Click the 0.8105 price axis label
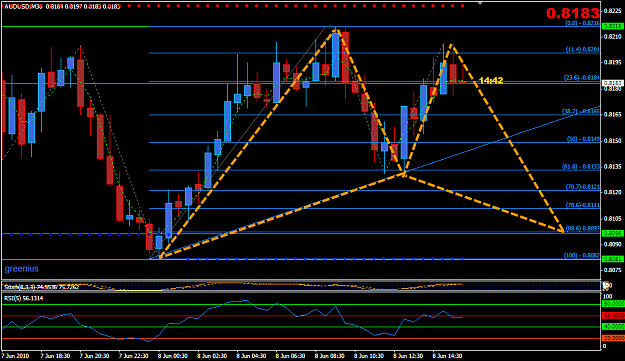Viewport: 625px width, 361px height. (613, 219)
